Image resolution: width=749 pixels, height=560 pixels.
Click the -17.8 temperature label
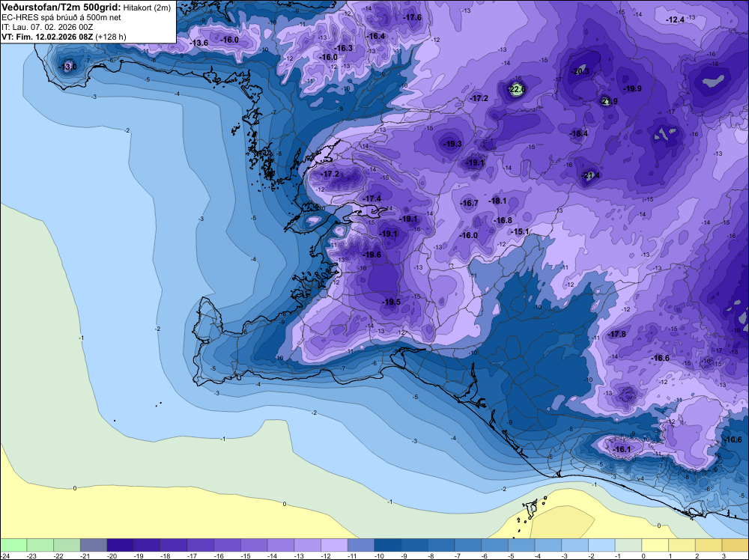(616, 334)
